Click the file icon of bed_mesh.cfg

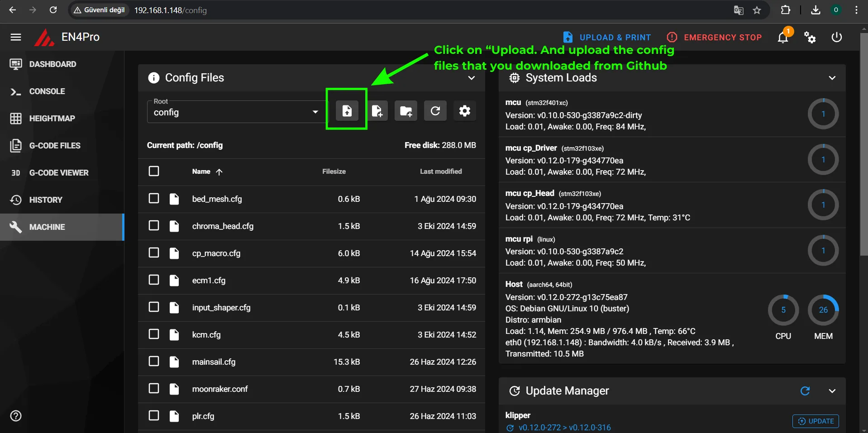(174, 199)
